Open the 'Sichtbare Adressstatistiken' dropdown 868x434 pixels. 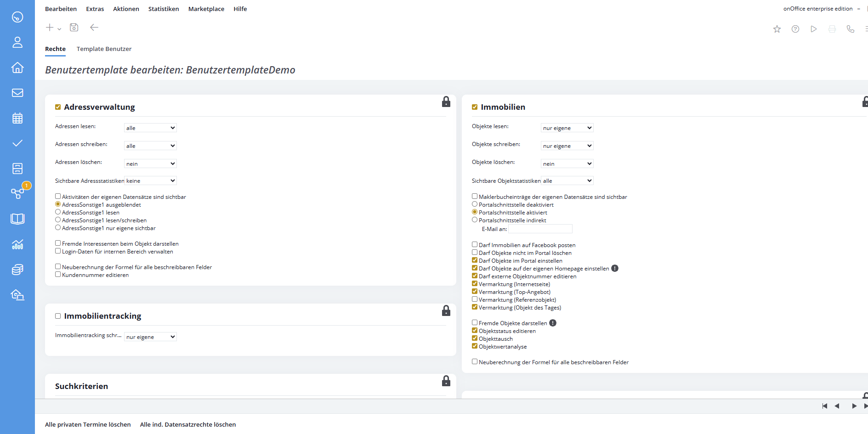pyautogui.click(x=150, y=180)
